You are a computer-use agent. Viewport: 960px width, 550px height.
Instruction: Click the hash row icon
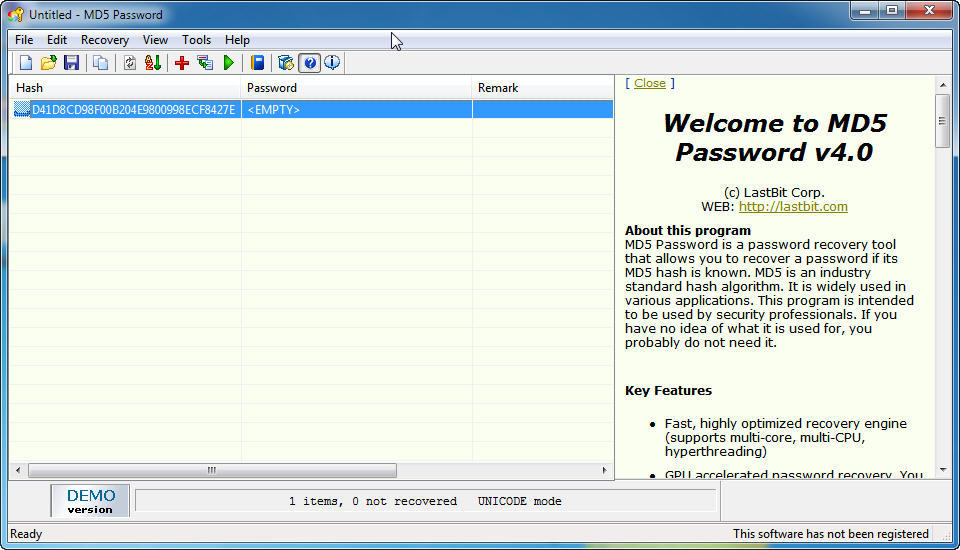(22, 110)
